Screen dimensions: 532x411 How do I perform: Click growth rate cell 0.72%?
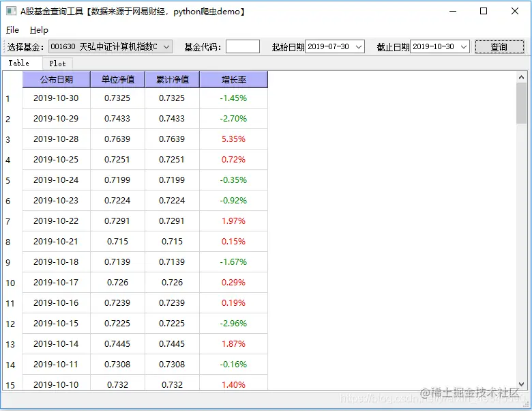pyautogui.click(x=234, y=160)
